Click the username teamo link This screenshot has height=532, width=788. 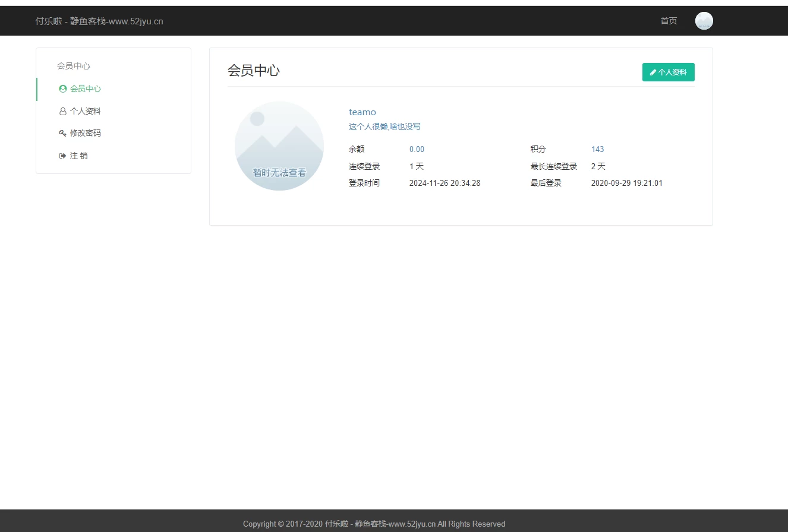point(362,112)
